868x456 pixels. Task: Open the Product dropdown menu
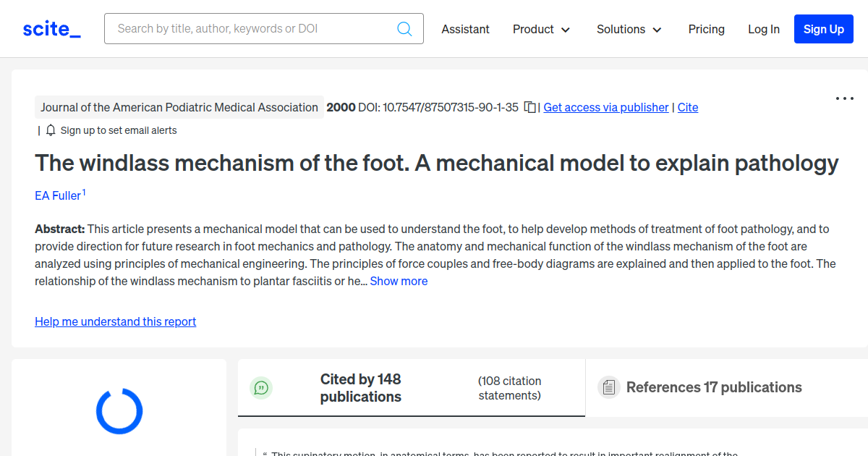click(541, 29)
